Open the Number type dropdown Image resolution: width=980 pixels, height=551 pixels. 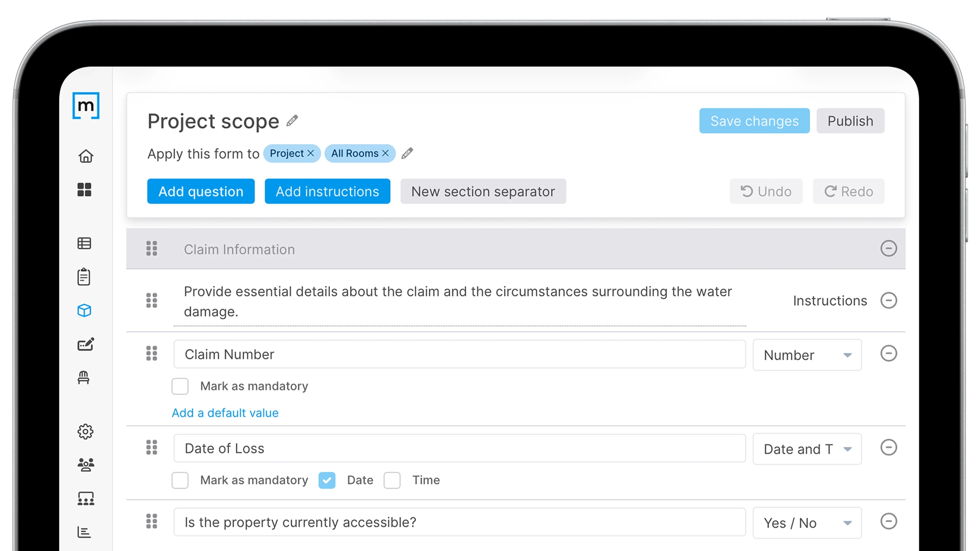click(x=807, y=355)
